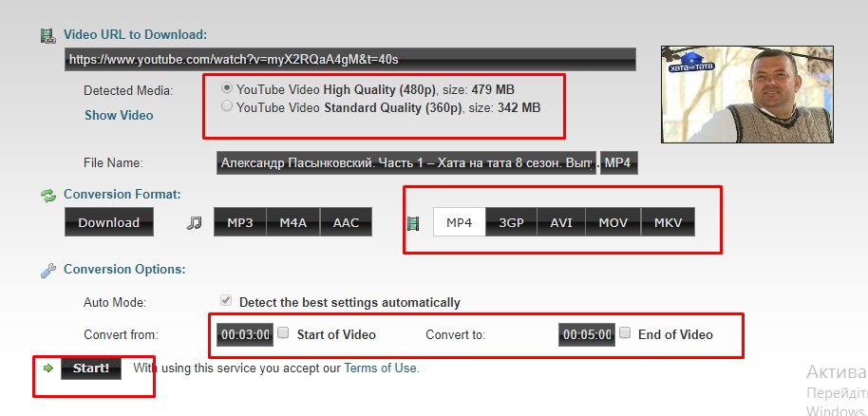
Task: Click the film strip video formats icon
Action: point(413,224)
